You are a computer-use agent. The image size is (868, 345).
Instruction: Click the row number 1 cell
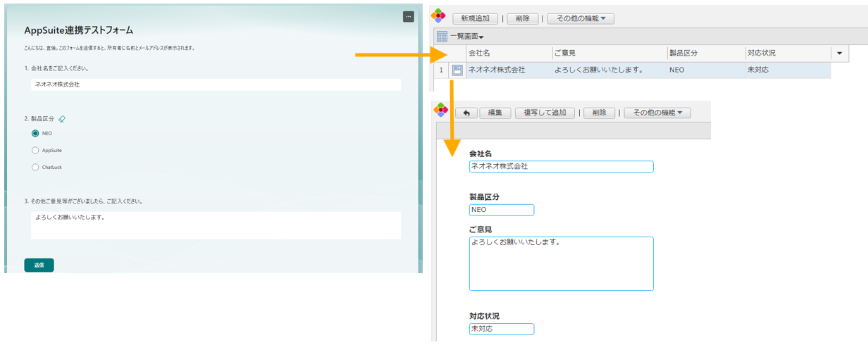click(442, 70)
